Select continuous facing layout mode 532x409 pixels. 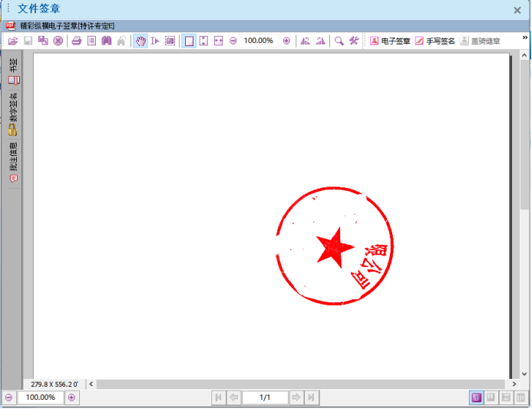[x=520, y=397]
